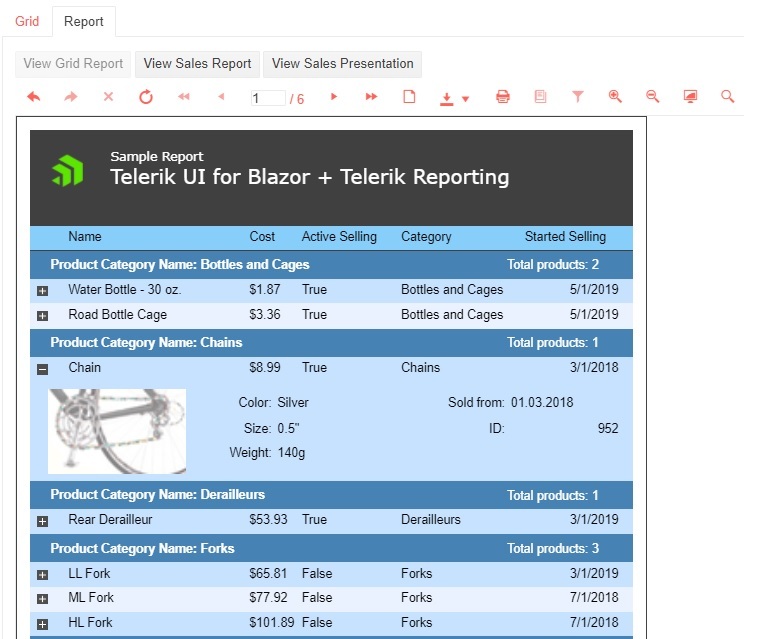The height and width of the screenshot is (639, 759).
Task: Click the Cost column header
Action: click(x=262, y=237)
